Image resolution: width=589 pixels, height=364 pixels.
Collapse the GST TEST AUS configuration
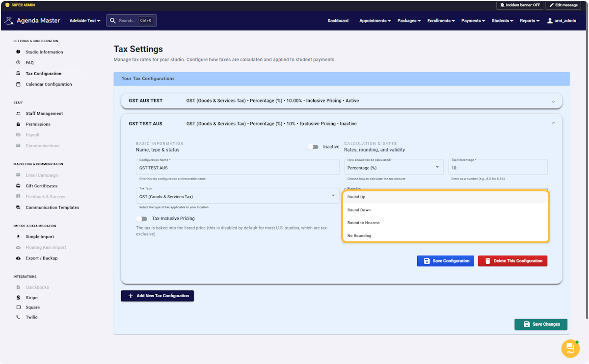pos(554,124)
